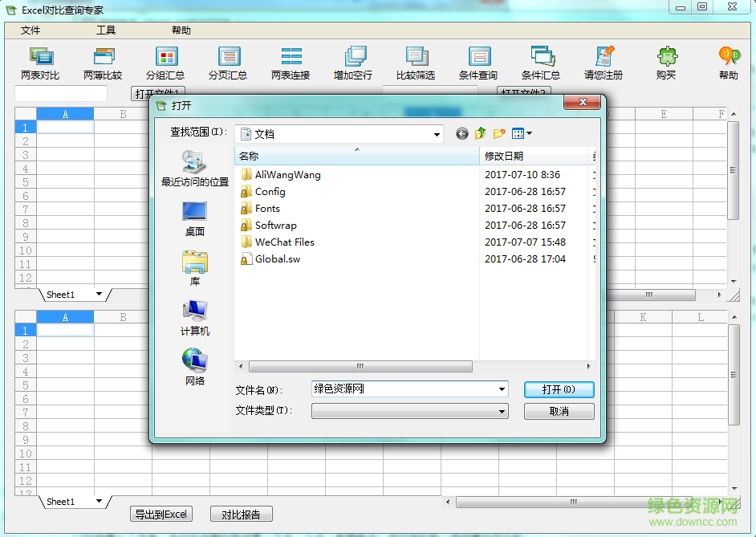Click the 打开 button to open file
This screenshot has height=537, width=756.
click(x=559, y=389)
